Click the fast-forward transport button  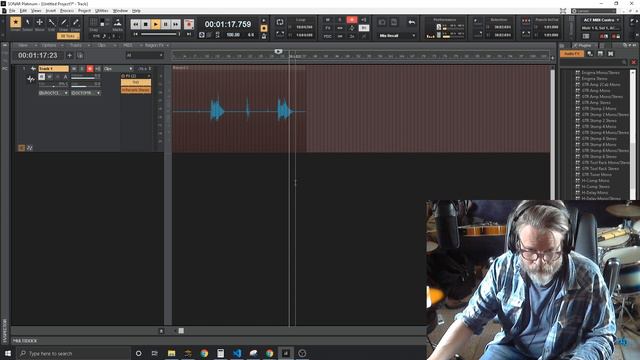(x=176, y=24)
